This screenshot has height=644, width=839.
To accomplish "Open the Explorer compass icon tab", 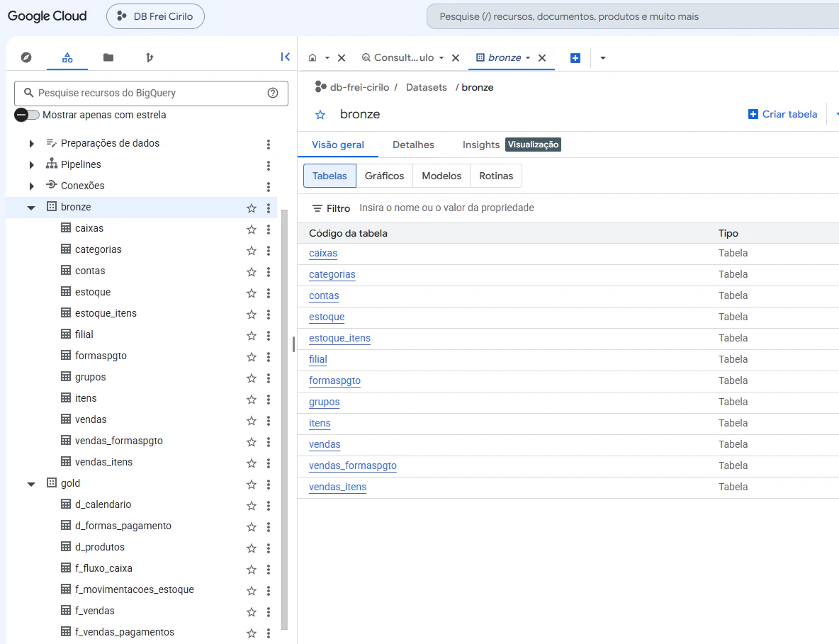I will click(x=26, y=57).
